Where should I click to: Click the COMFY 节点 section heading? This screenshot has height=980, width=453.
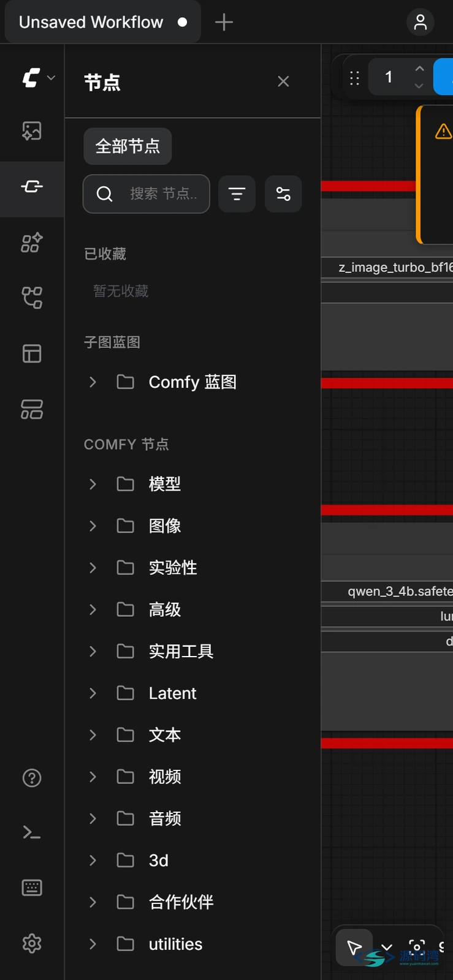click(x=126, y=444)
